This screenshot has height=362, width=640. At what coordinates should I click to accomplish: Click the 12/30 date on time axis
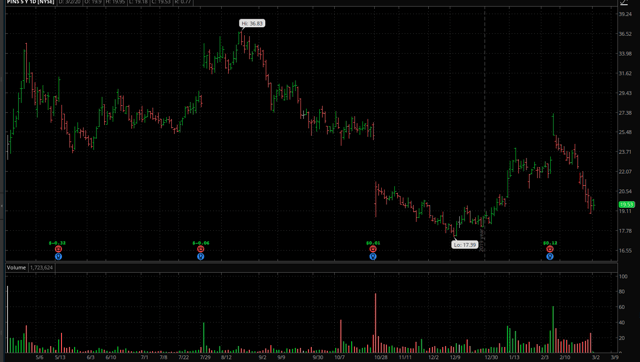pyautogui.click(x=491, y=357)
